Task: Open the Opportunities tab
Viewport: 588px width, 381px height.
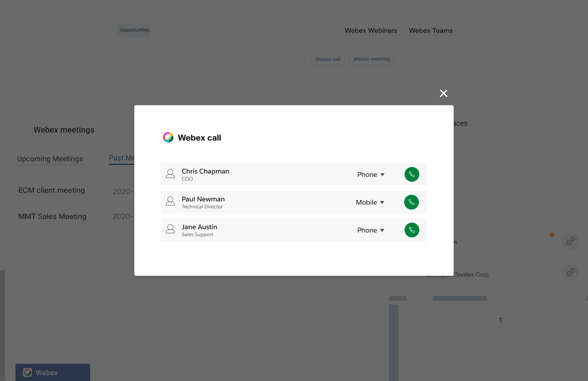Action: pyautogui.click(x=133, y=30)
